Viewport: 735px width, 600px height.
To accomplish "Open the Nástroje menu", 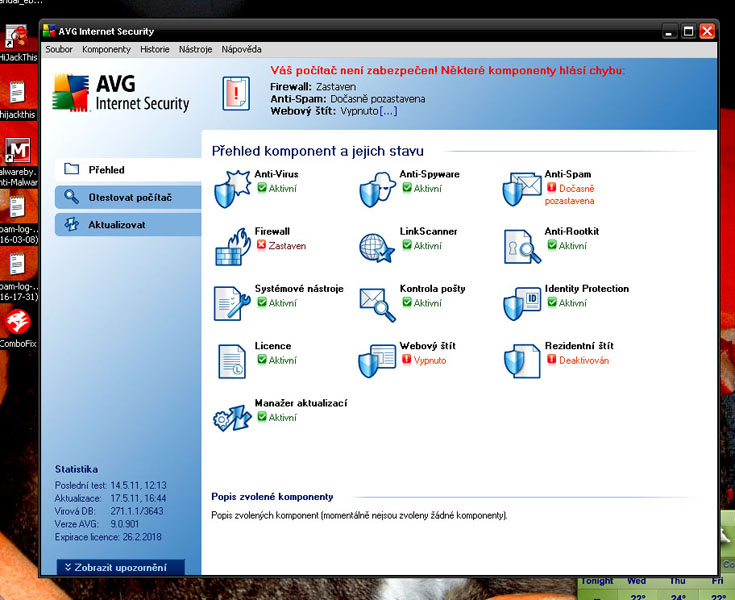I will click(x=195, y=49).
